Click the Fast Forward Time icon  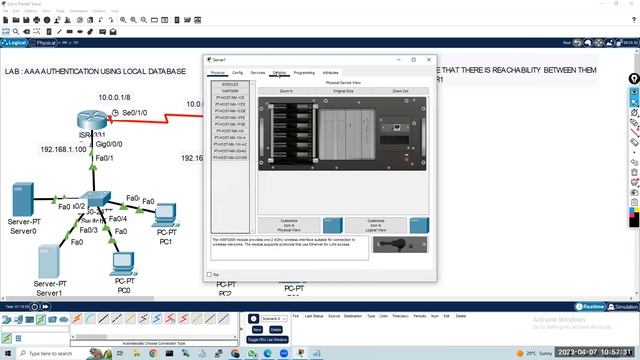[x=45, y=307]
